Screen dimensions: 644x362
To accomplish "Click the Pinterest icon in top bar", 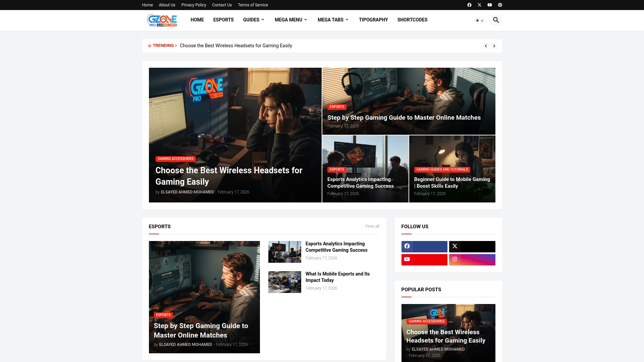I will point(500,5).
